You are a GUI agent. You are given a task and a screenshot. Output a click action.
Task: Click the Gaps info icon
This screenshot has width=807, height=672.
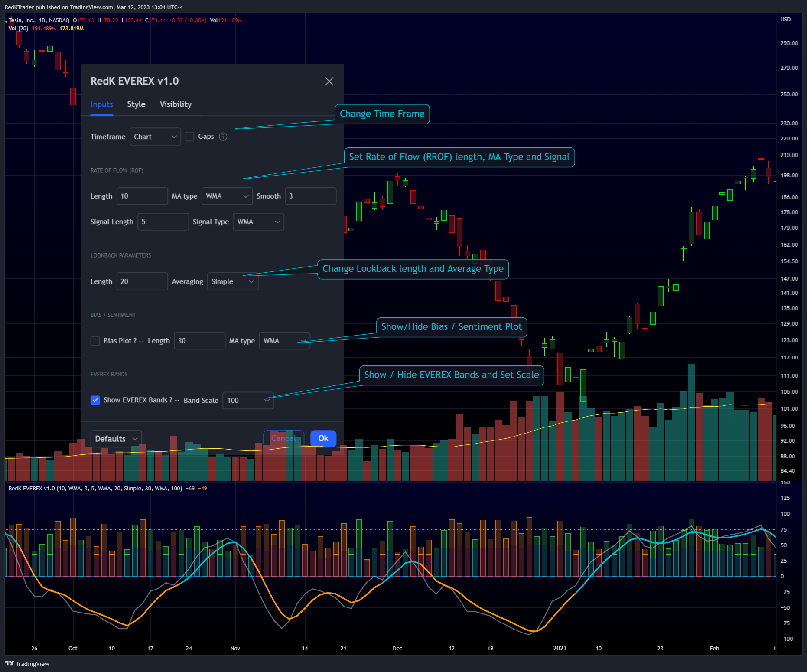click(223, 137)
